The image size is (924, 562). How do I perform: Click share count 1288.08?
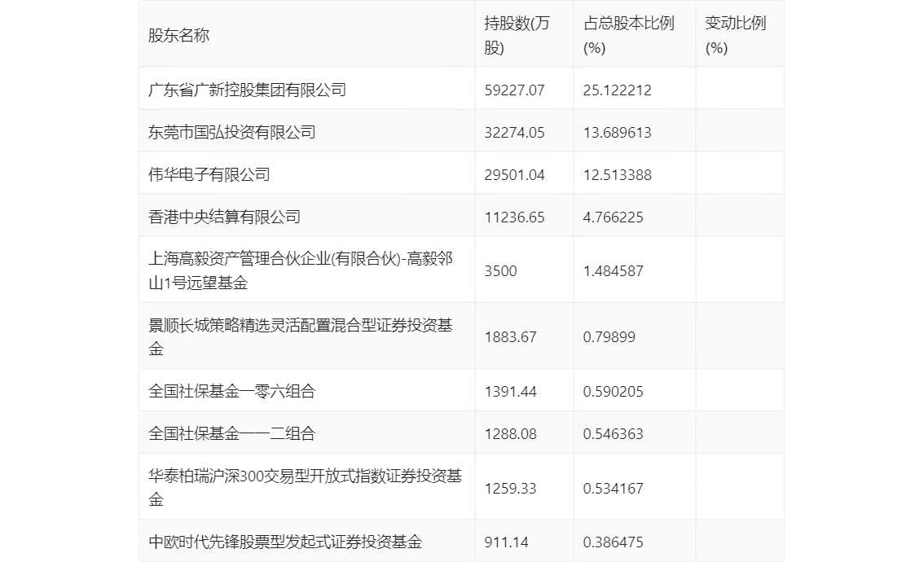tap(510, 434)
